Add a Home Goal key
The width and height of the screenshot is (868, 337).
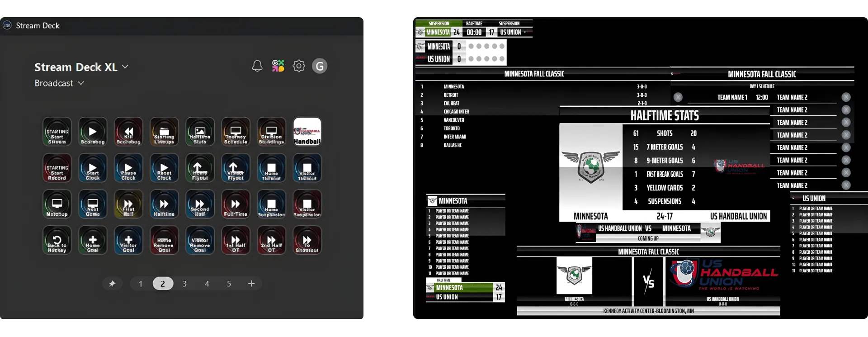pyautogui.click(x=93, y=240)
